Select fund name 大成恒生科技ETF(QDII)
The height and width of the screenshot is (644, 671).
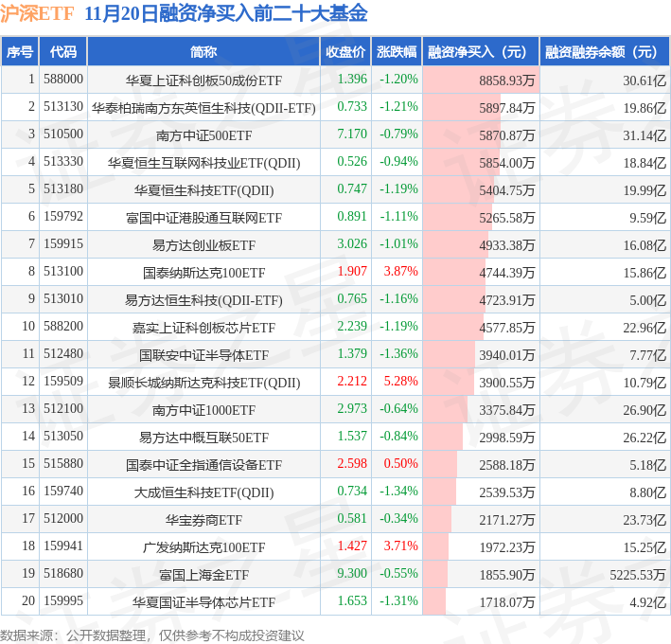point(203,492)
